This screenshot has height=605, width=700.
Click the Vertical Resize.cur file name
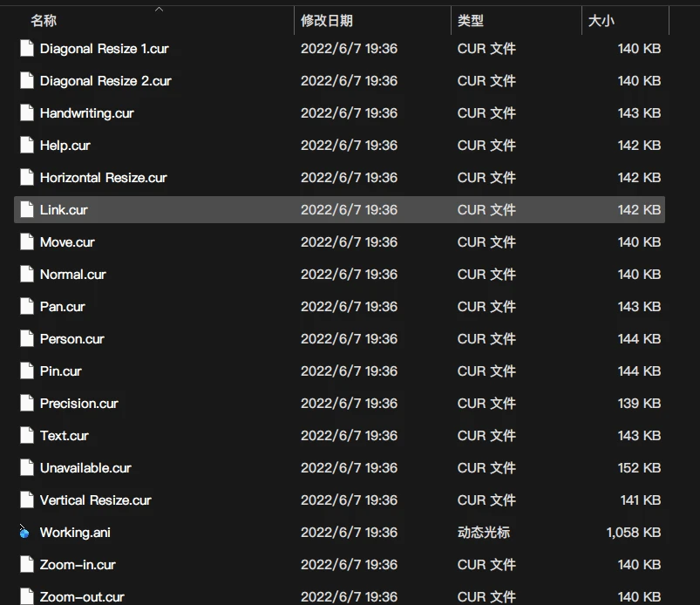(95, 500)
